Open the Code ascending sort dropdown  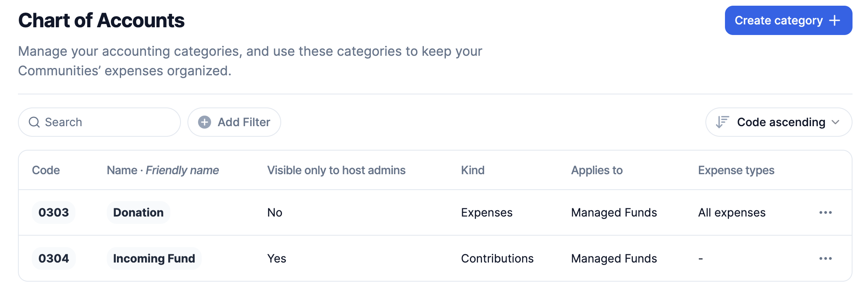[x=778, y=122]
